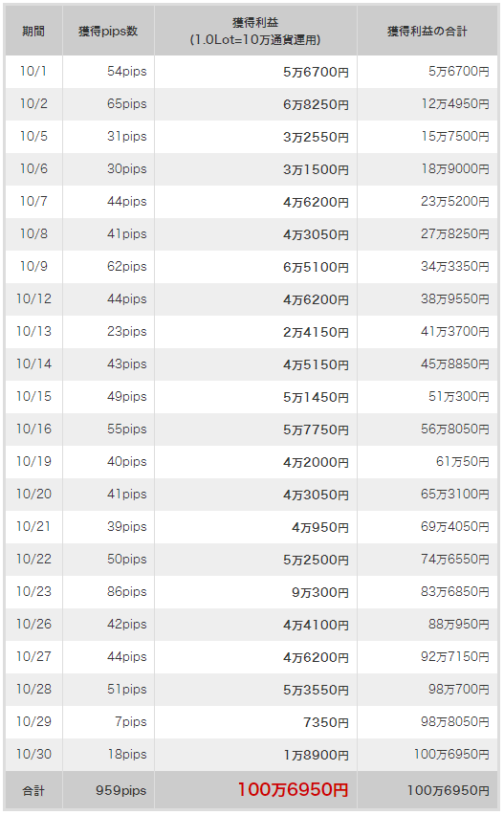Click the 5万1450円 profit cell

[x=255, y=397]
